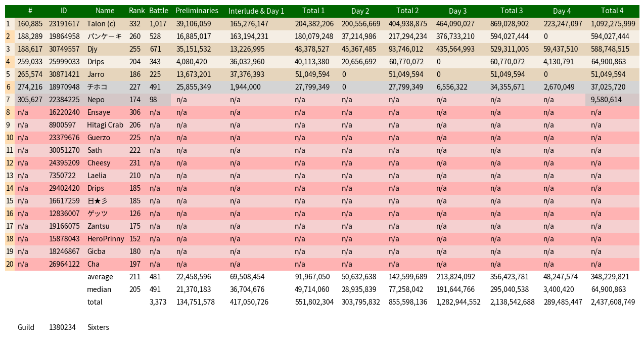Screen dimensions: 644x339
Task: Select the name cell 'Nepo'
Action: [96, 100]
